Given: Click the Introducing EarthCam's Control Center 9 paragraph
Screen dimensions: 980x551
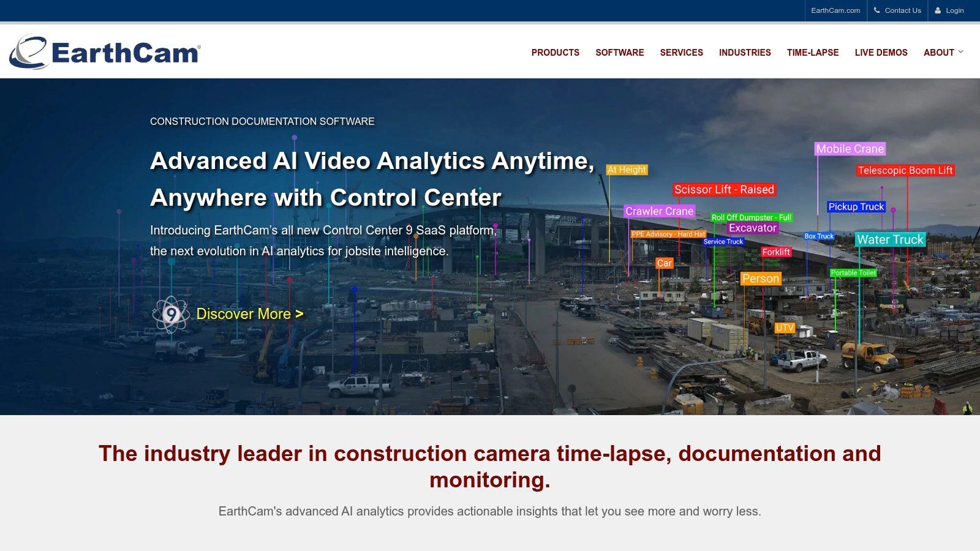Looking at the screenshot, I should pyautogui.click(x=323, y=241).
